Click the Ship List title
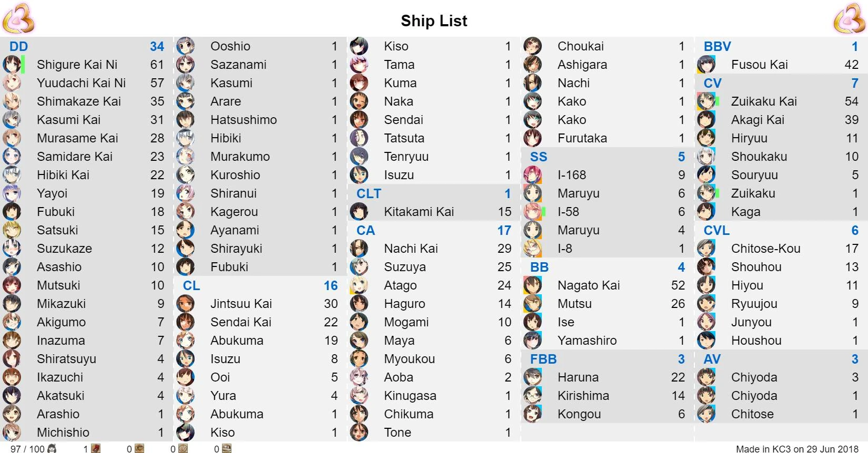This screenshot has height=453, width=868. [x=433, y=20]
